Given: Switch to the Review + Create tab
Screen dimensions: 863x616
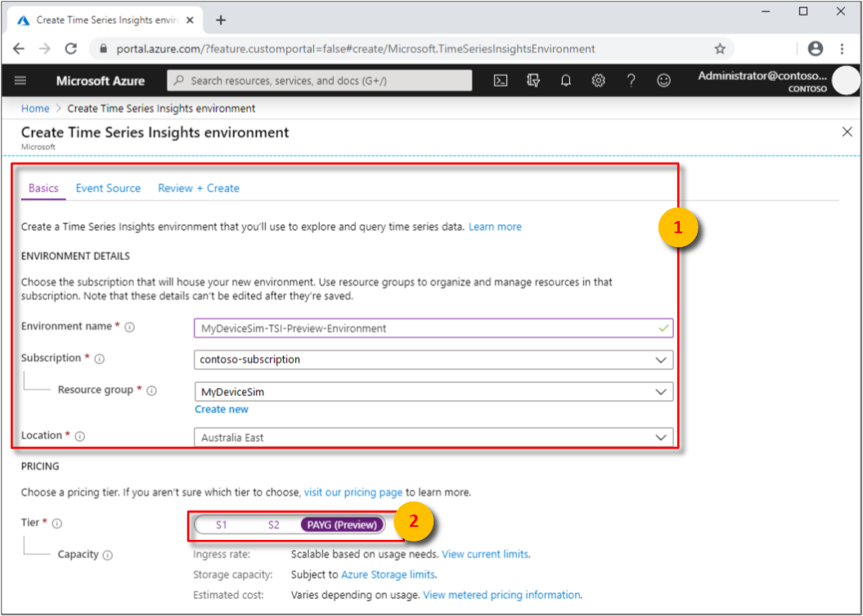Looking at the screenshot, I should [199, 188].
